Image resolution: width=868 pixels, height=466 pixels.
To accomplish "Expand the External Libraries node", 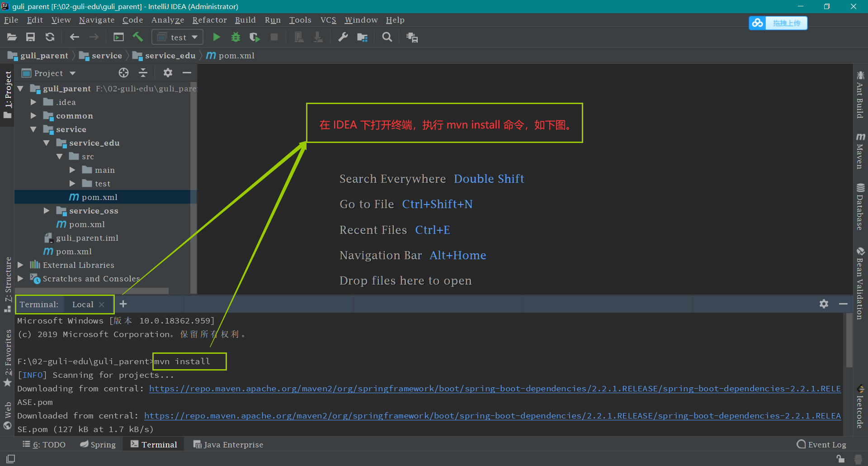I will click(20, 265).
